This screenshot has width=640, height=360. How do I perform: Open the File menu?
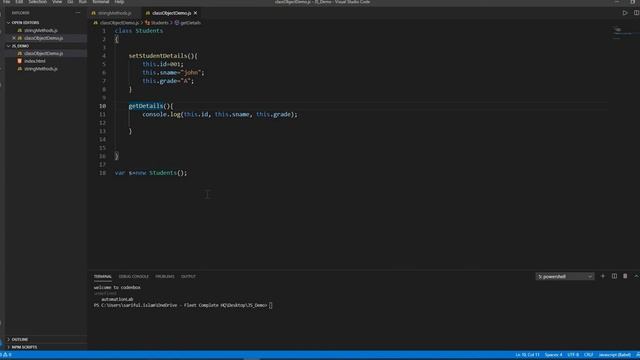click(7, 2)
